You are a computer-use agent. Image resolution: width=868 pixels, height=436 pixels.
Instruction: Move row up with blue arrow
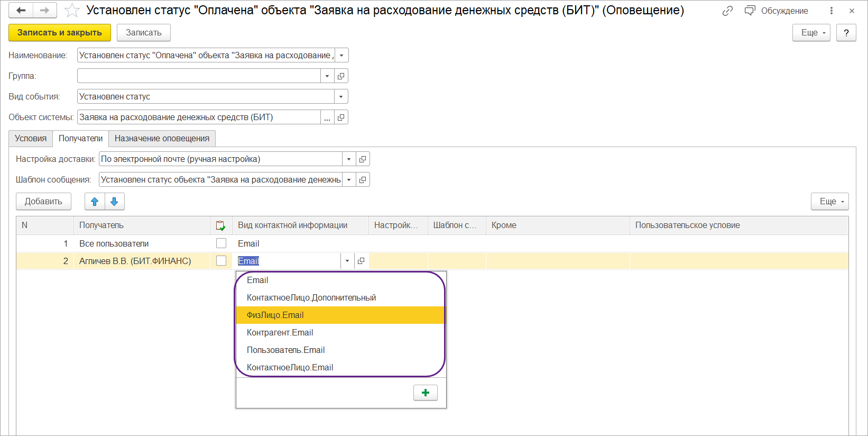pos(95,202)
